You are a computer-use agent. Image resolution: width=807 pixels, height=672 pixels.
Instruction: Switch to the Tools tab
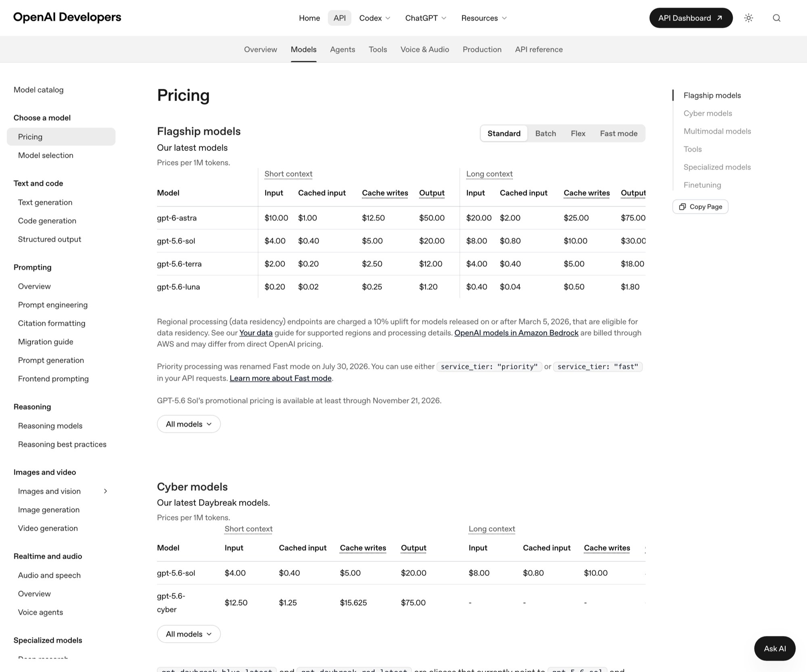(x=378, y=49)
